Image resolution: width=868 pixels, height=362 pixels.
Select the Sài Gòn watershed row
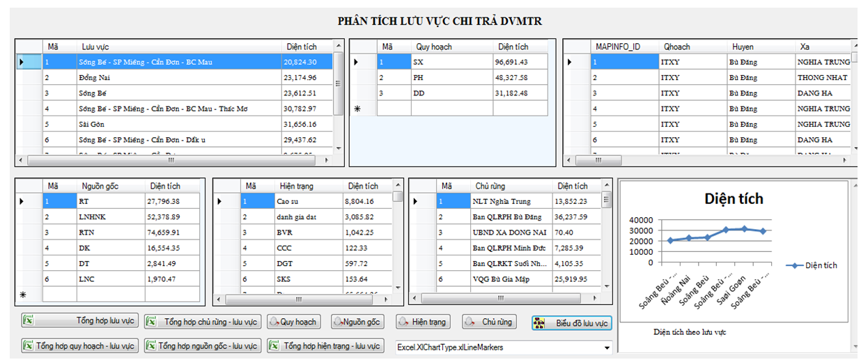point(175,124)
